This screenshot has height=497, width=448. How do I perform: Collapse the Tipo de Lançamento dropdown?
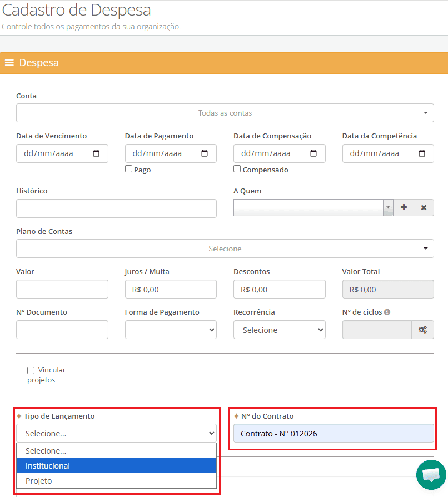click(x=116, y=433)
